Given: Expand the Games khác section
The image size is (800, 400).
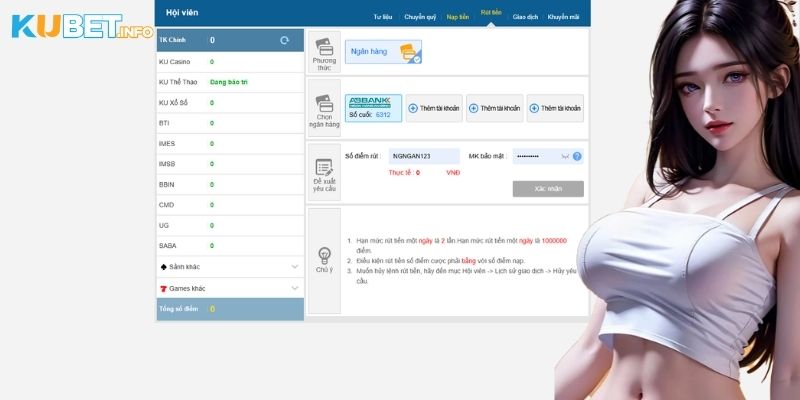Looking at the screenshot, I should (x=294, y=288).
